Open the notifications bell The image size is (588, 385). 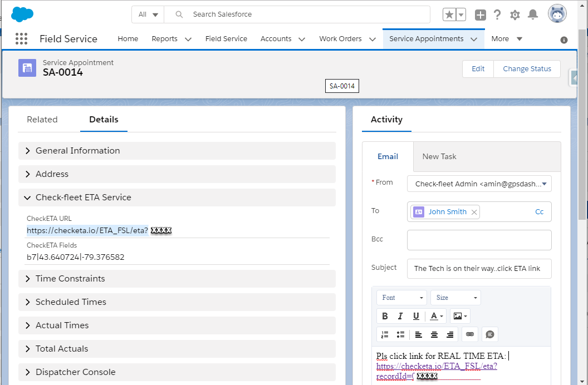point(533,14)
